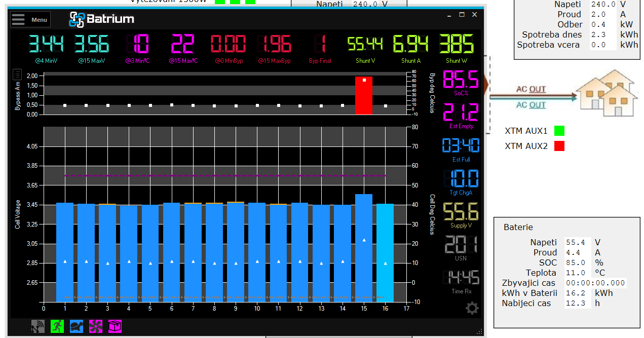644x338 pixels.
Task: Click the cell 1 voltage bar
Action: click(x=65, y=252)
